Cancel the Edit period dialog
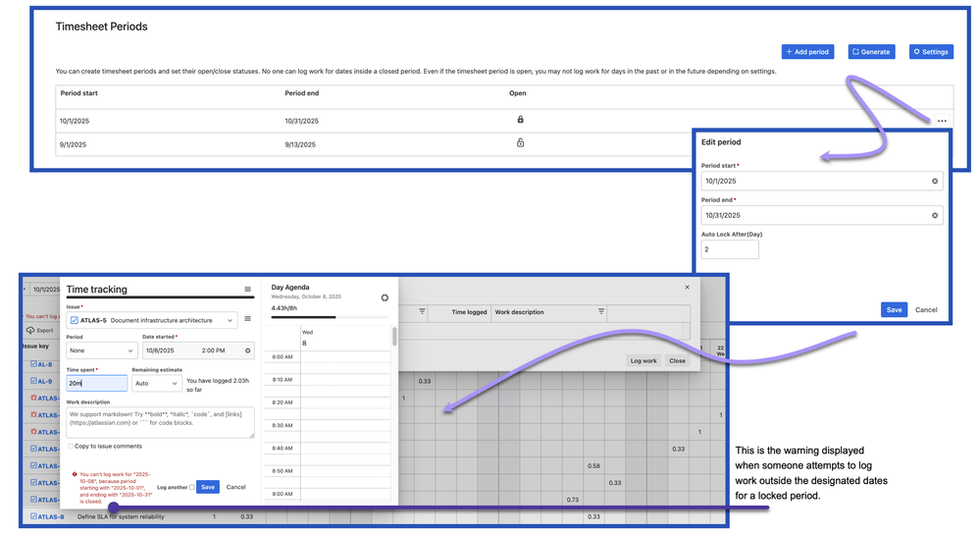The width and height of the screenshot is (980, 535). tap(926, 310)
